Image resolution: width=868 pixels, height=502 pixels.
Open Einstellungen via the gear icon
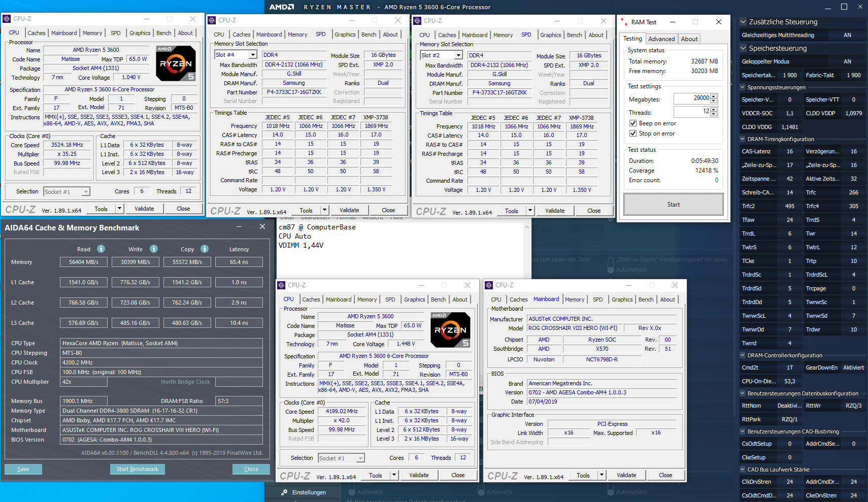tap(284, 492)
